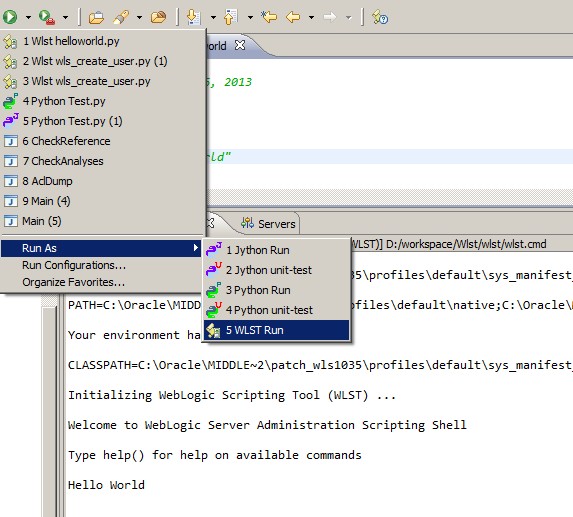Click the Python icon beside 3 Python Run
This screenshot has height=517, width=573.
(x=214, y=290)
